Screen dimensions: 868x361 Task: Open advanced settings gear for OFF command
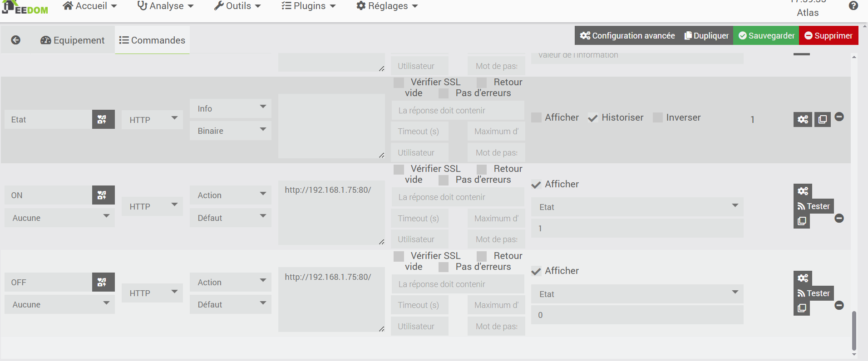click(803, 278)
